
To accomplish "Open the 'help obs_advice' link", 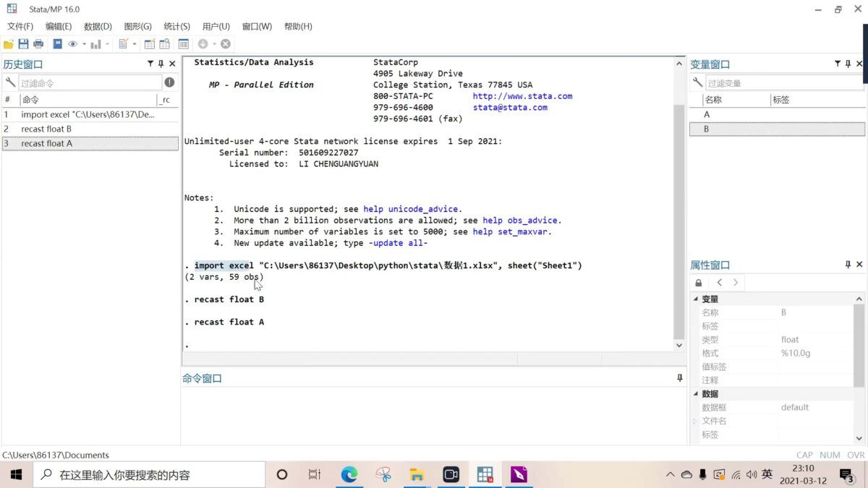I will 521,221.
